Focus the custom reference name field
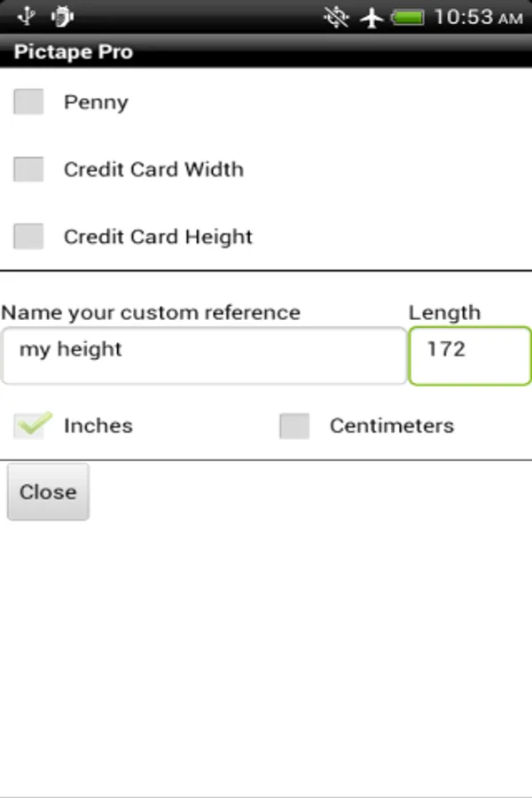 pyautogui.click(x=204, y=355)
